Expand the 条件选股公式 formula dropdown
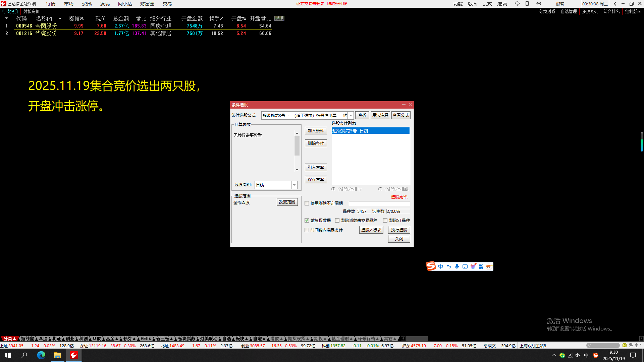Screen dimensions: 644x362 351,115
